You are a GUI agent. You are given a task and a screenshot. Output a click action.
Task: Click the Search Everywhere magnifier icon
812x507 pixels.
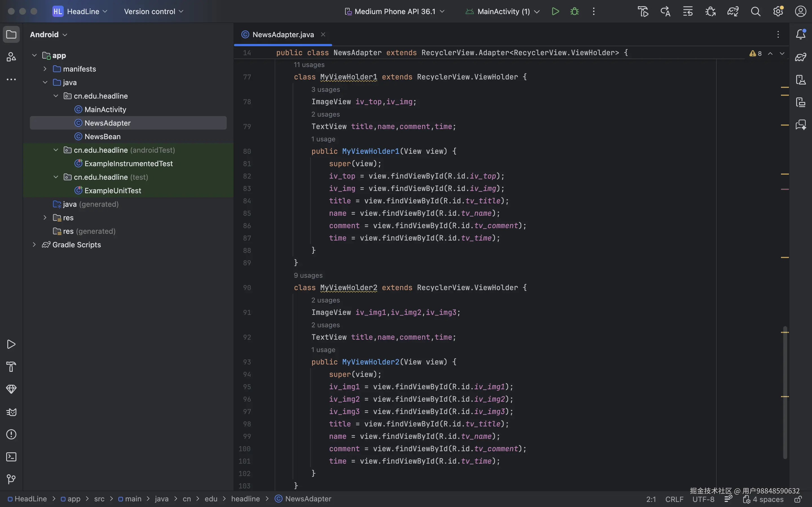[x=755, y=11]
